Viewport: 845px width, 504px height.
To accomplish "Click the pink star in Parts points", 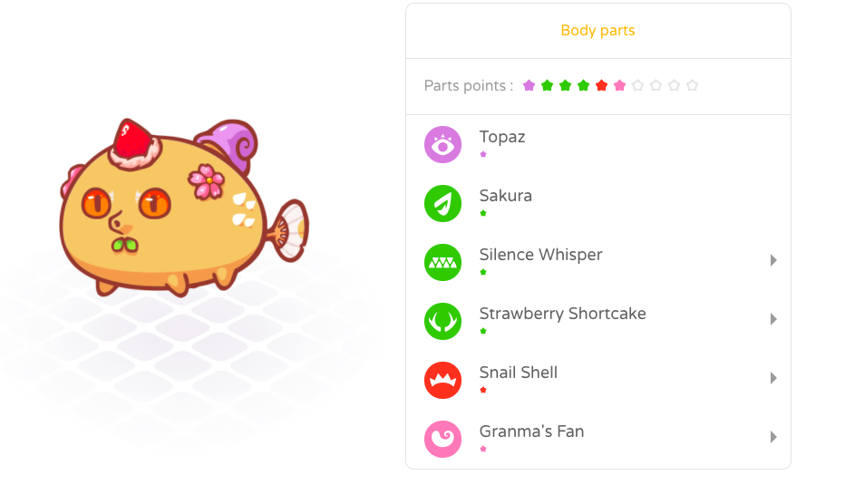I will point(620,85).
